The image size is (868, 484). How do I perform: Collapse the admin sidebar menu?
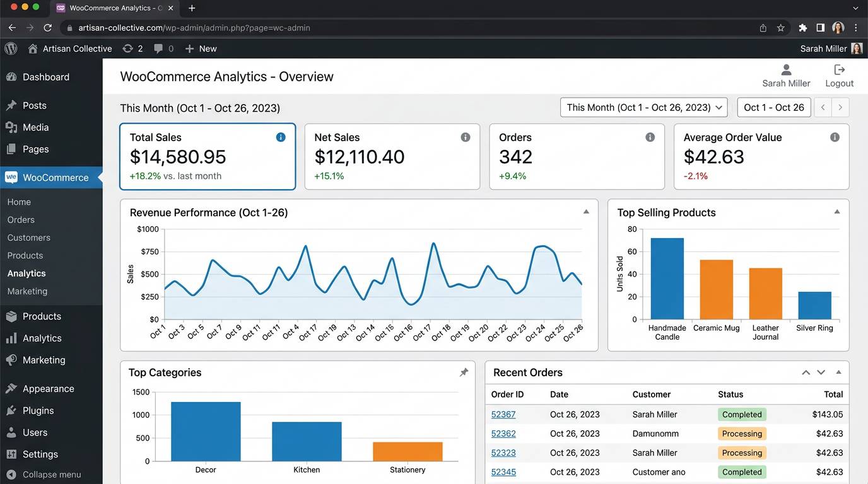tap(51, 475)
